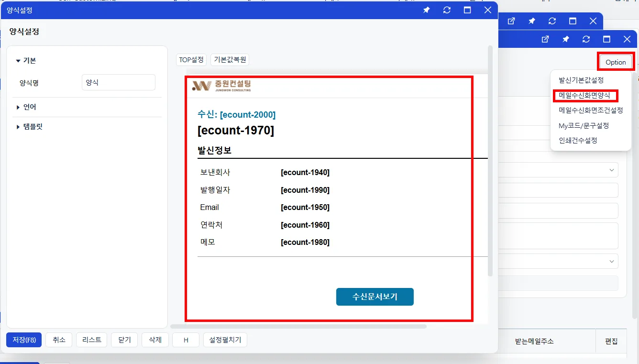This screenshot has width=639, height=364.
Task: Click the 양식명 input field
Action: pyautogui.click(x=119, y=82)
